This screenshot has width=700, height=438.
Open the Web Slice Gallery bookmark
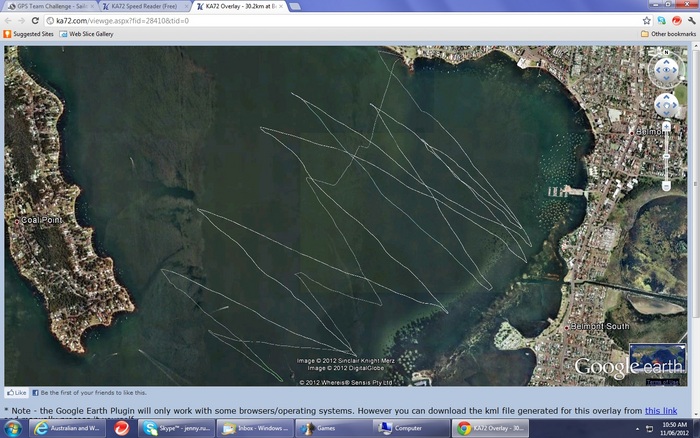90,34
